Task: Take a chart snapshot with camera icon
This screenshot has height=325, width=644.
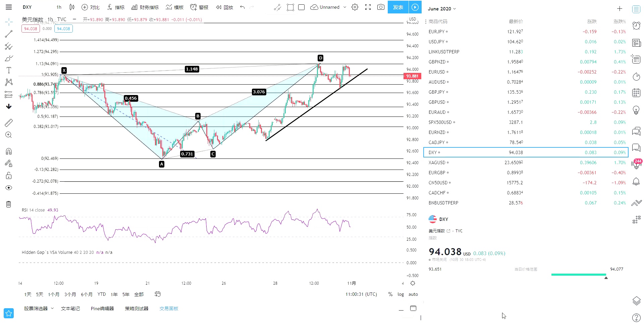Action: click(x=381, y=7)
